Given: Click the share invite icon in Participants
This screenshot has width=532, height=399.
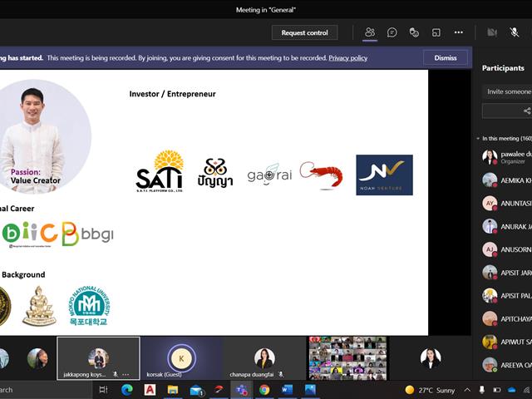Looking at the screenshot, I should pyautogui.click(x=527, y=111).
